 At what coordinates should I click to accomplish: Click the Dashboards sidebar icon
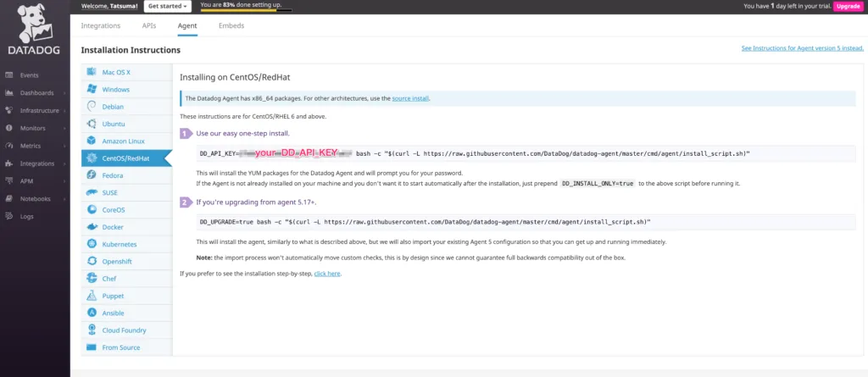(x=8, y=93)
